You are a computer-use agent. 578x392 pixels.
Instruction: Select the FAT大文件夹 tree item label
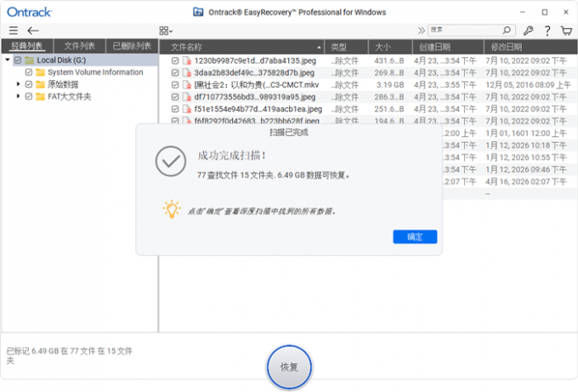coord(70,96)
